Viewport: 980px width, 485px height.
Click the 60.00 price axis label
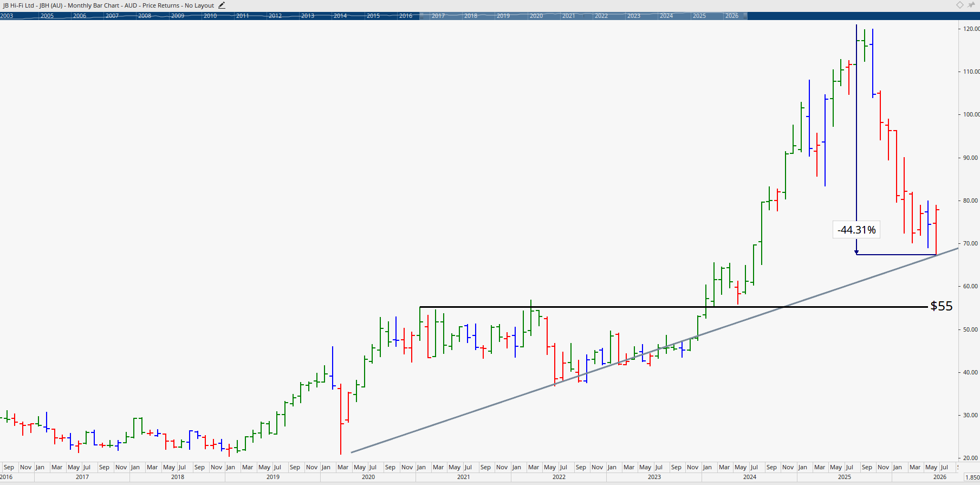[x=971, y=286]
